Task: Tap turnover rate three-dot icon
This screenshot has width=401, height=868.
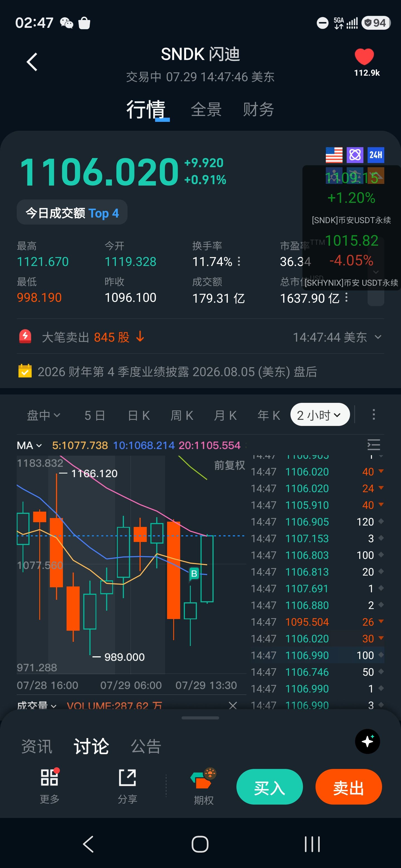Action: tap(239, 261)
